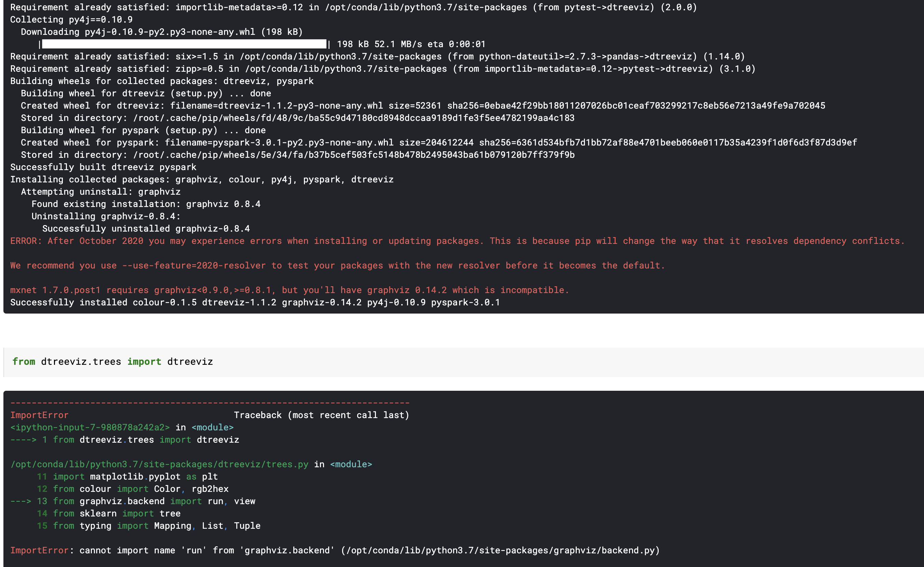Click the trees.py file path in traceback
Viewport: 924px width, 567px height.
tap(159, 464)
